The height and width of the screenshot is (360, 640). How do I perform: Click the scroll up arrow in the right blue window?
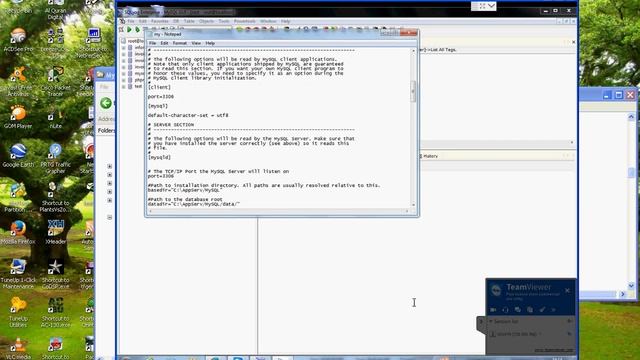(631, 117)
